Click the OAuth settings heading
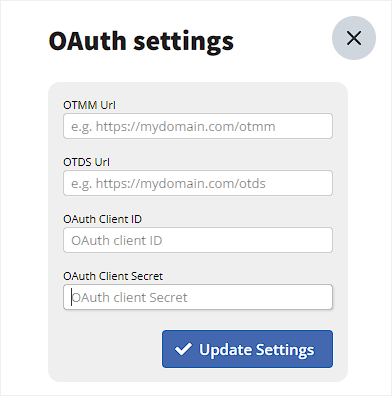The height and width of the screenshot is (396, 392). 141,41
